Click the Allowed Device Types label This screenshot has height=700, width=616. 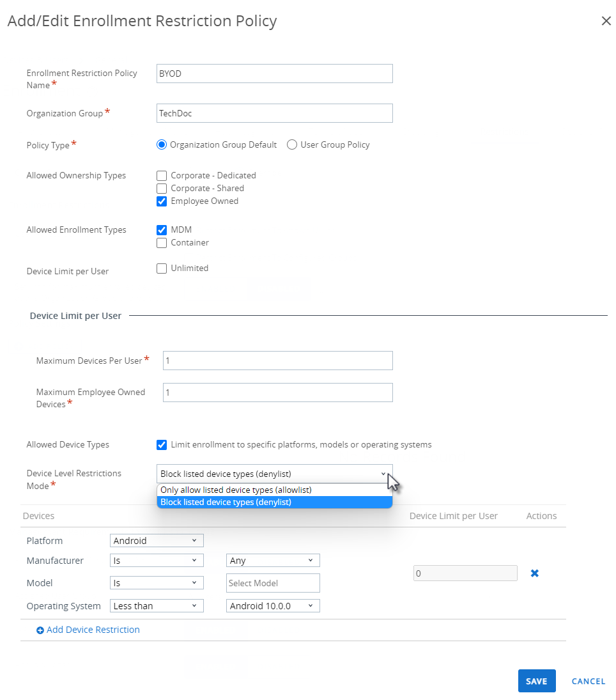click(x=68, y=445)
